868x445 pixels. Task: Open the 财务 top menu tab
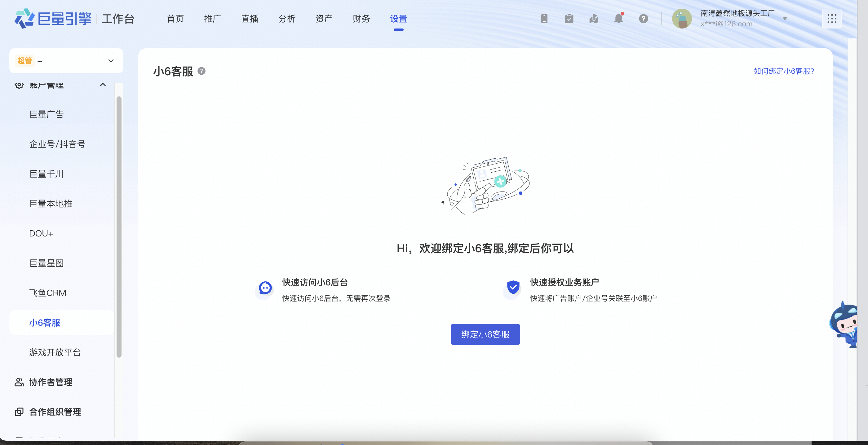click(x=361, y=19)
